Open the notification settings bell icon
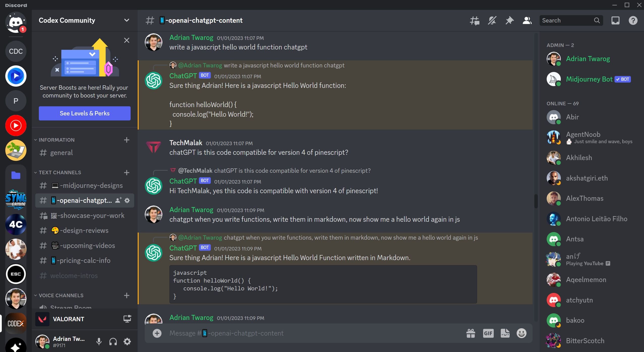This screenshot has width=644, height=352. coord(492,20)
